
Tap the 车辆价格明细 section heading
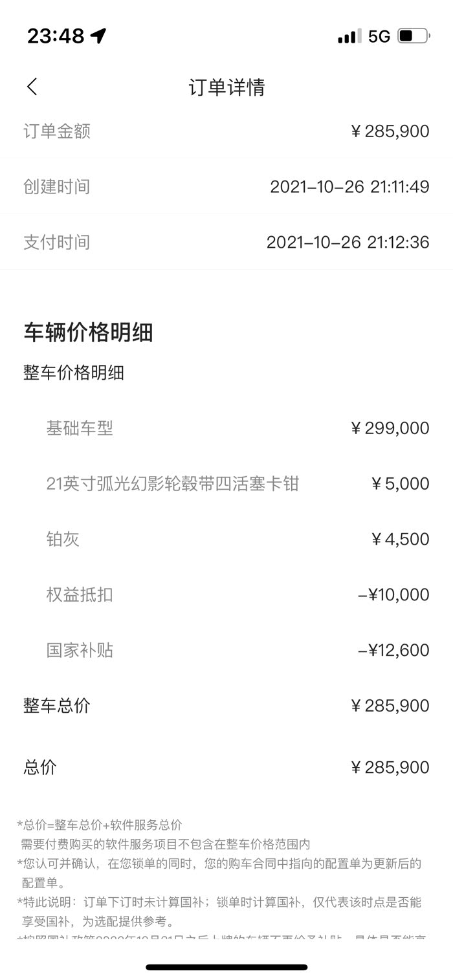[88, 332]
